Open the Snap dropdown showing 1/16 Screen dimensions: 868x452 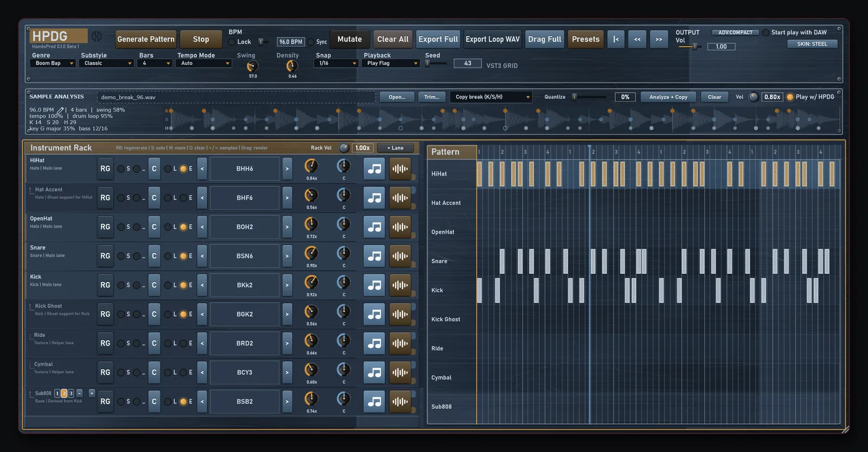[x=336, y=63]
